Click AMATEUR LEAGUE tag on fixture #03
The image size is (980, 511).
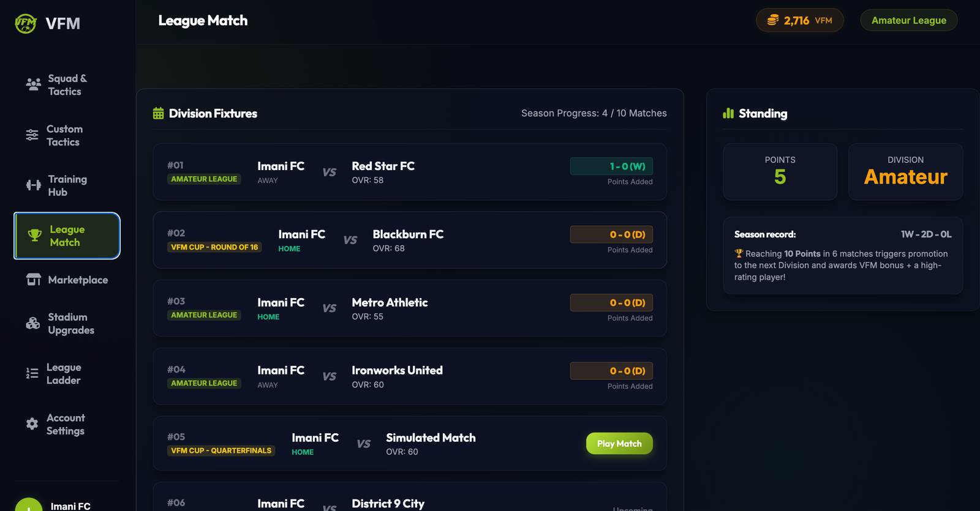pos(204,315)
